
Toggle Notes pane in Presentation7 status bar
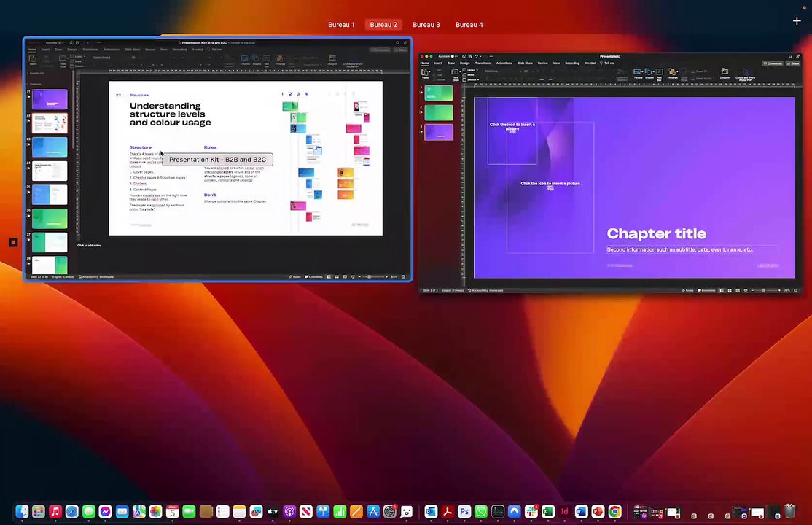(x=687, y=290)
